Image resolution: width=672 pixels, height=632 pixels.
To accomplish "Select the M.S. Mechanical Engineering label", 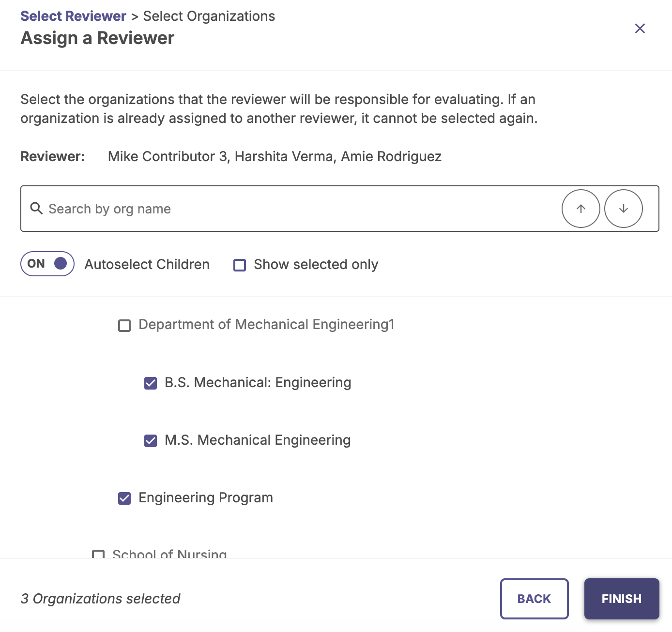I will tap(258, 440).
